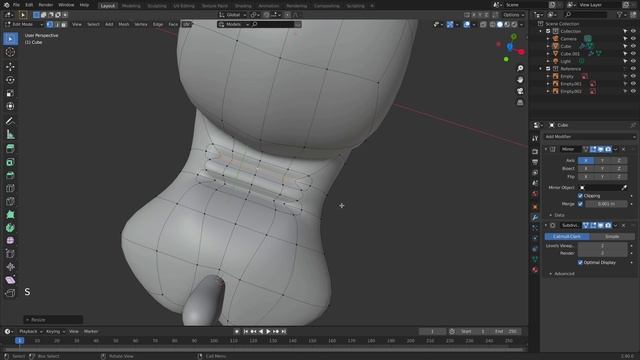This screenshot has height=360, width=640.
Task: Select the Move tool
Action: pos(10,67)
